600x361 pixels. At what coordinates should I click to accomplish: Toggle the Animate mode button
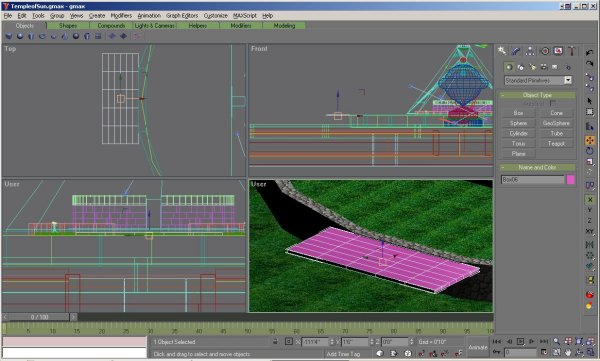(x=478, y=347)
